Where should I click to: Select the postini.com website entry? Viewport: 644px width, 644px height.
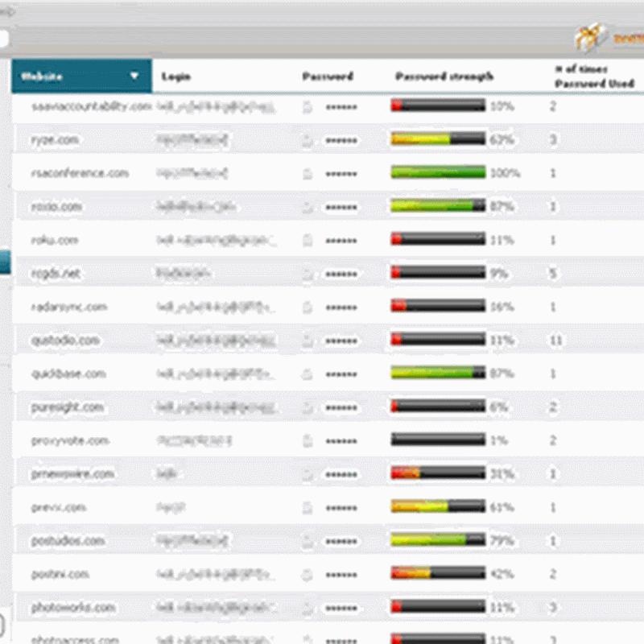click(60, 574)
